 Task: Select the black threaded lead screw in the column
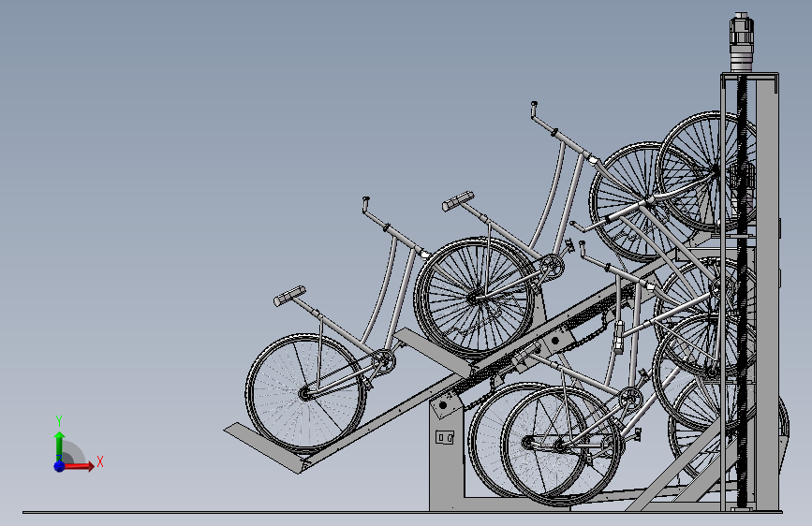click(x=742, y=290)
